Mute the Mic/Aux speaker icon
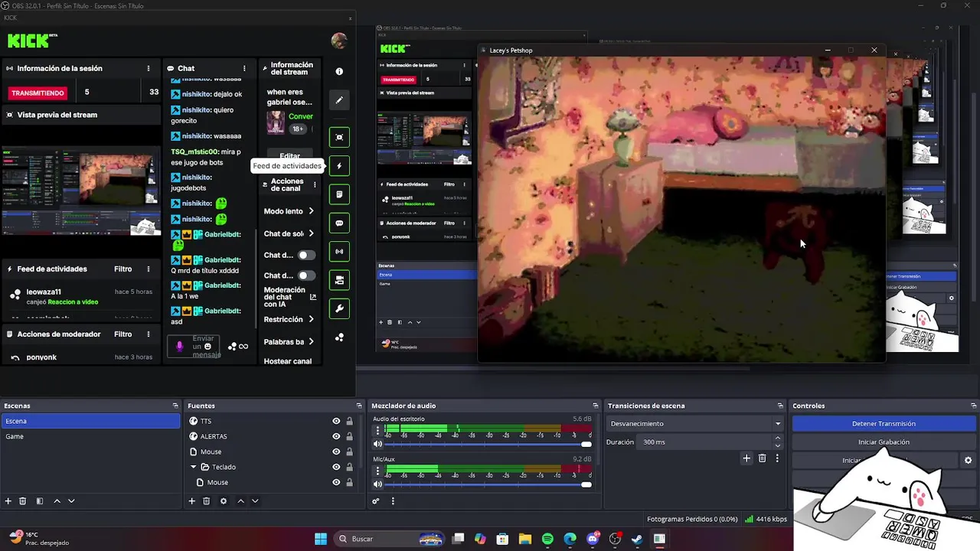Viewport: 980px width, 551px height. (377, 484)
